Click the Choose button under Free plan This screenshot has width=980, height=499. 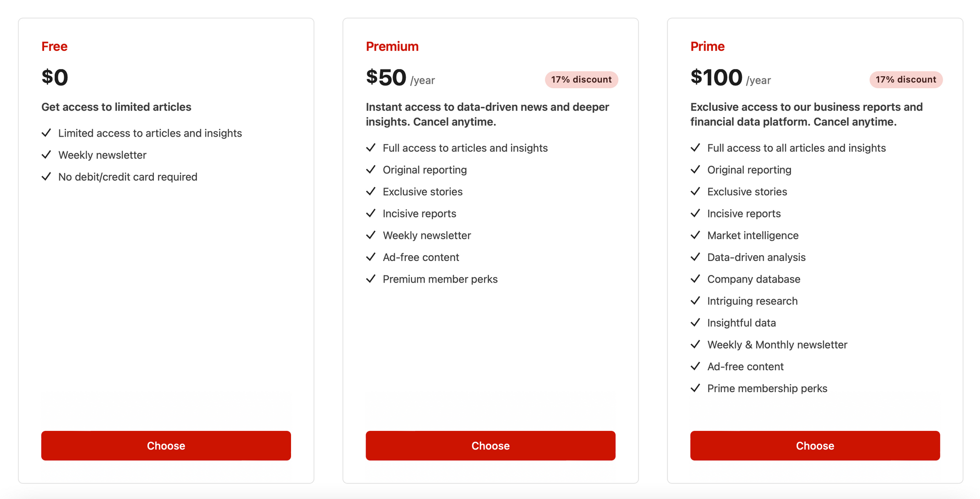pos(166,446)
